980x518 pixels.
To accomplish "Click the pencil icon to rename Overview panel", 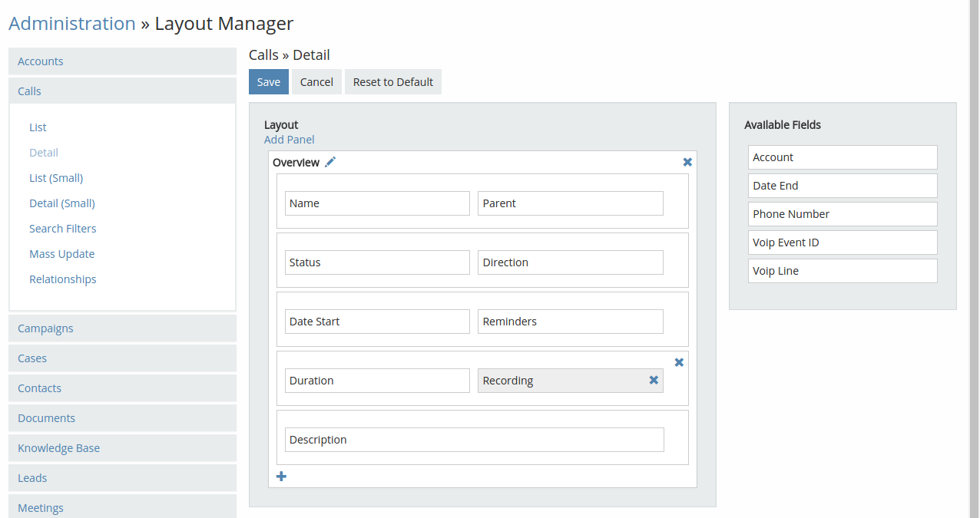I will tap(330, 162).
